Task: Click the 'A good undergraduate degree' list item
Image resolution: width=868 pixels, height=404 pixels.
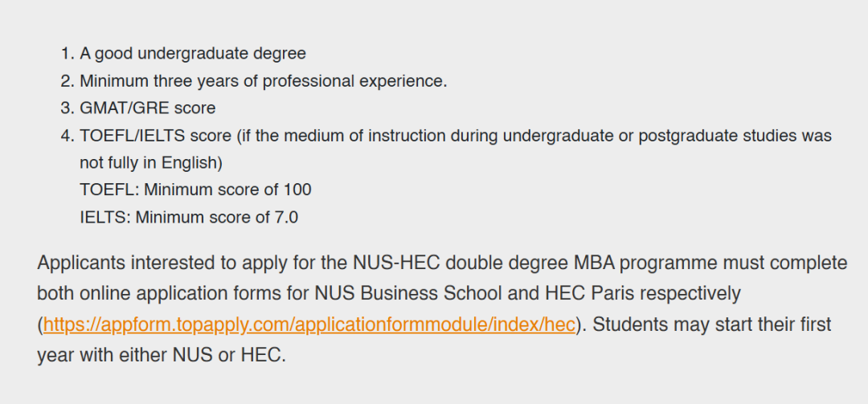Action: tap(193, 54)
